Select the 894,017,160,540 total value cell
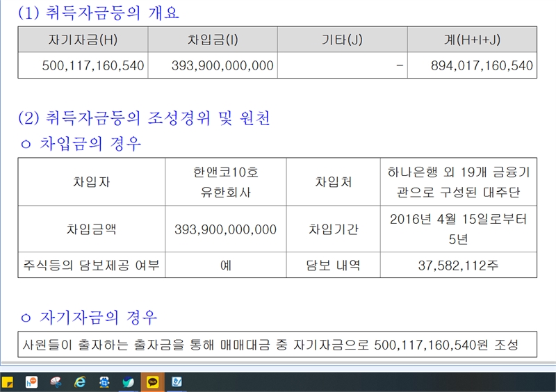Viewport: 556px width, 392px height. click(x=472, y=66)
